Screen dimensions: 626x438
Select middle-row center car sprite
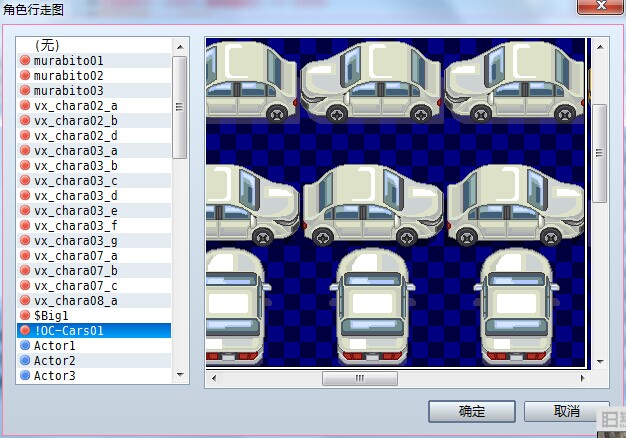pyautogui.click(x=373, y=205)
